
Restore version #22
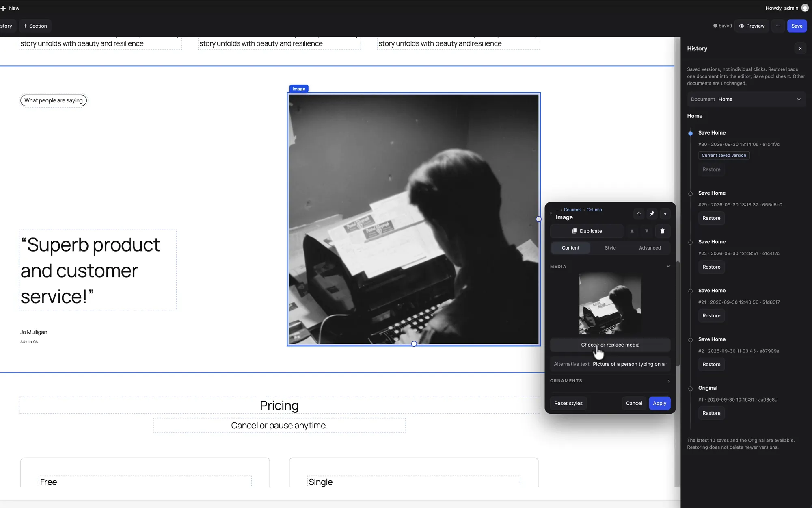pyautogui.click(x=711, y=267)
